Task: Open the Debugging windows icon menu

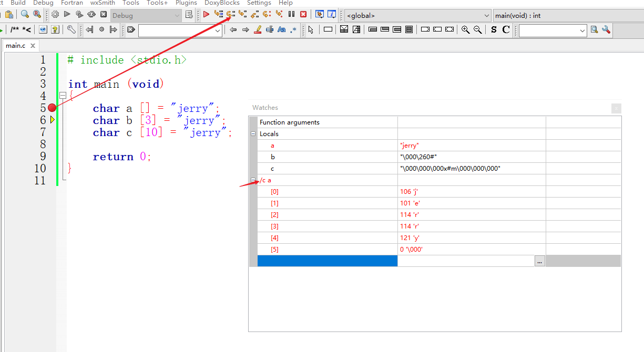Action: (x=319, y=15)
